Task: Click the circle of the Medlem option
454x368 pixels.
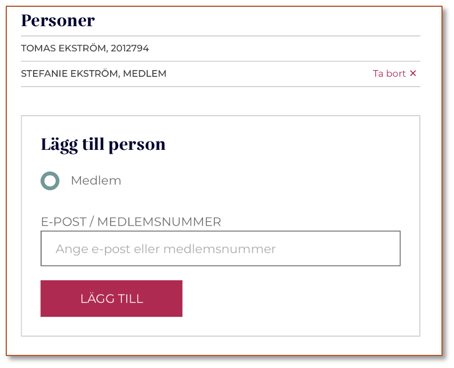Action: 50,181
